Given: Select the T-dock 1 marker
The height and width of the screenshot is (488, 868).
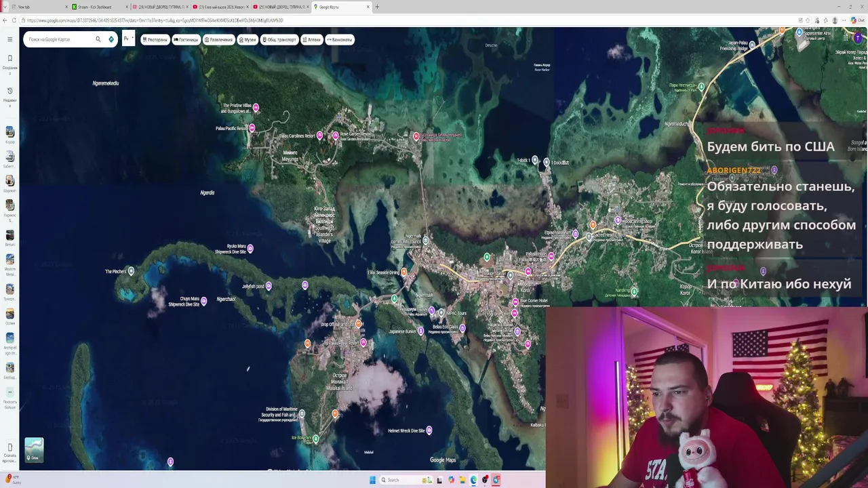Looking at the screenshot, I should click(x=535, y=160).
